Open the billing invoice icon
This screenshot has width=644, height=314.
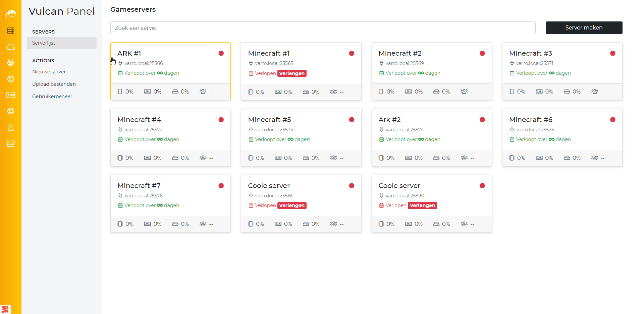click(11, 95)
